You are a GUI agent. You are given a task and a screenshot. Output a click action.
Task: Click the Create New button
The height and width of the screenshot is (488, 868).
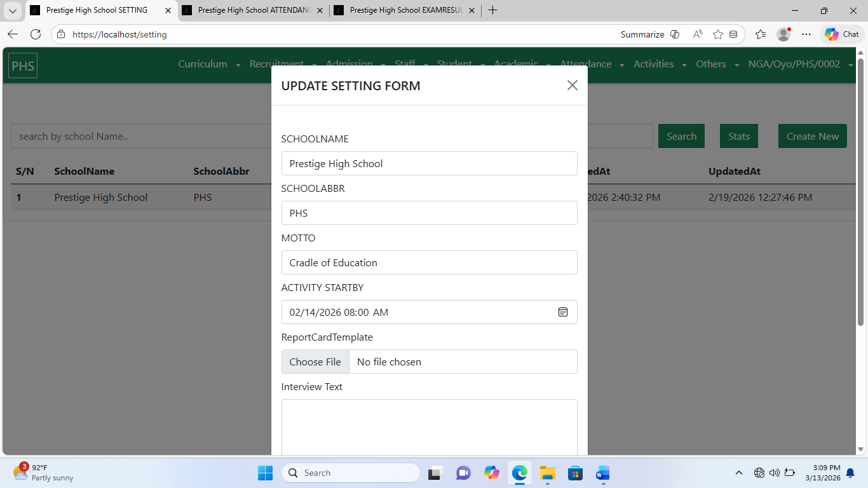[x=812, y=136]
